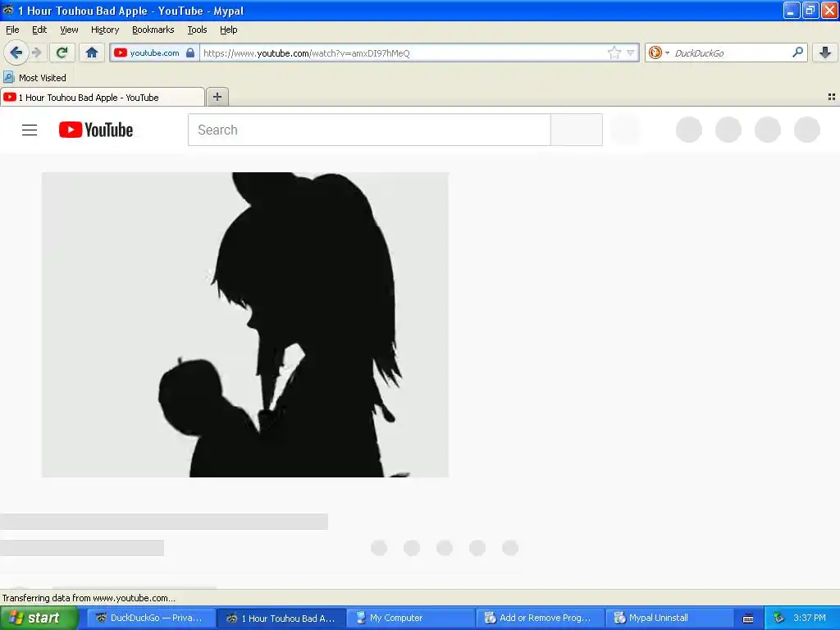Open the Help menu

pyautogui.click(x=229, y=30)
